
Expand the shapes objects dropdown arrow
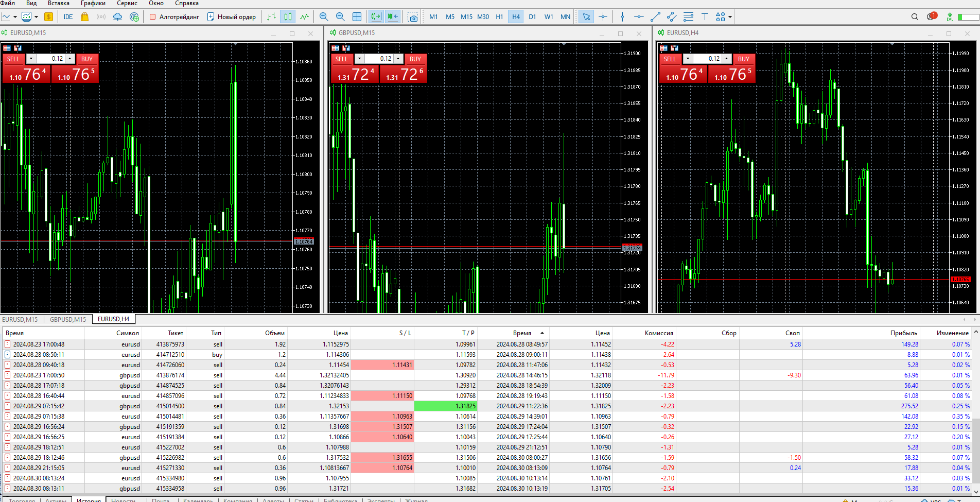click(730, 17)
